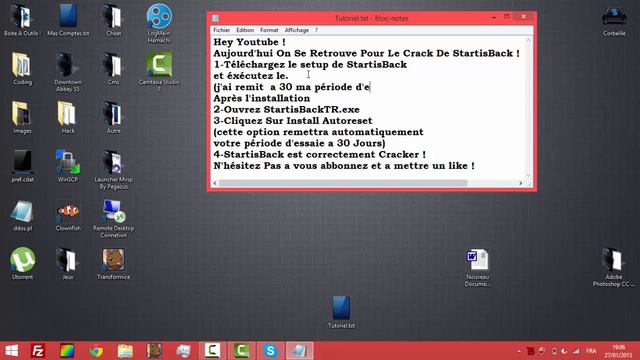Open File Explorer from the taskbar

pos(125,351)
